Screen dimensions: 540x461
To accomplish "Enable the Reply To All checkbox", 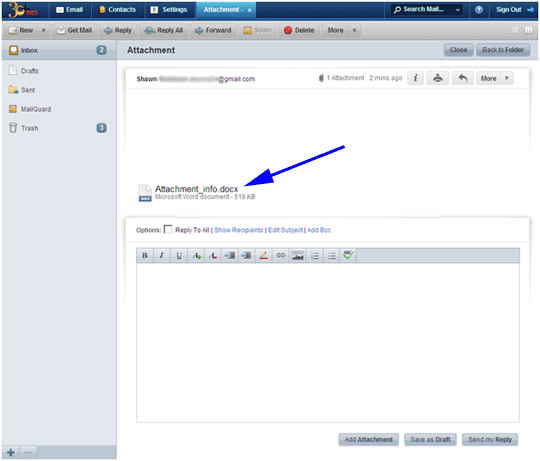I will (x=168, y=229).
